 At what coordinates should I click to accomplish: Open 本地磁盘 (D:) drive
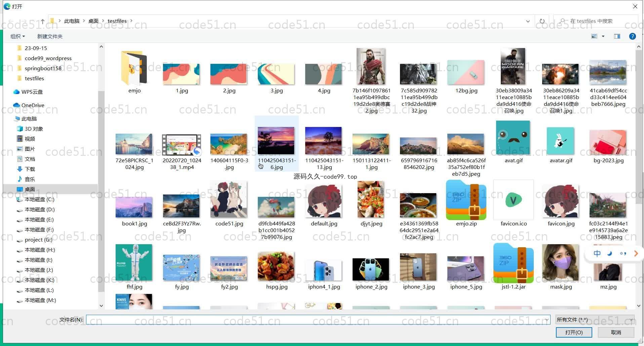coord(36,209)
